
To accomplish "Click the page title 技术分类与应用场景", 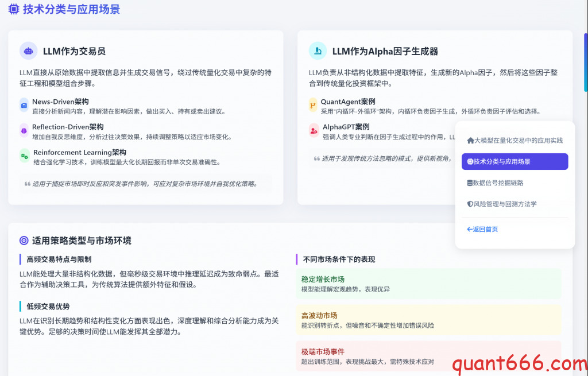I will 71,9.
